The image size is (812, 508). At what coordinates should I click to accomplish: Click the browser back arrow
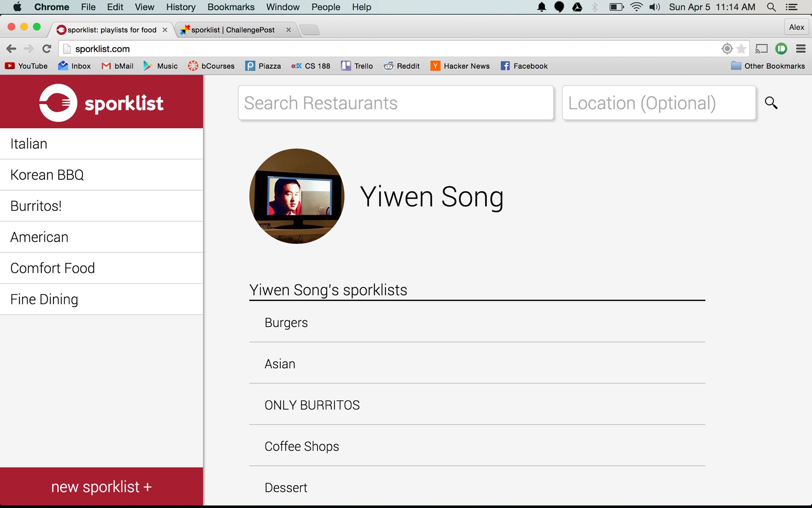pyautogui.click(x=11, y=49)
